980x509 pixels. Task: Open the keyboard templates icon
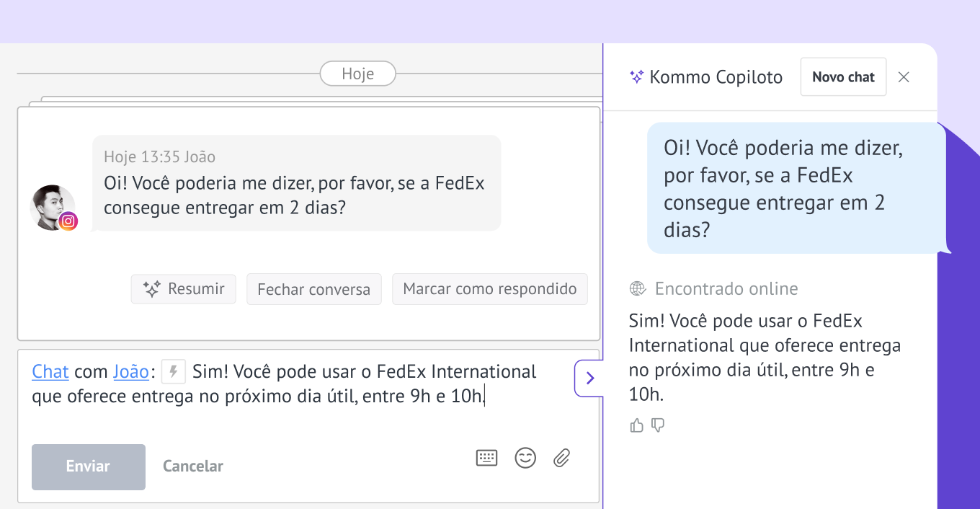[x=487, y=458]
